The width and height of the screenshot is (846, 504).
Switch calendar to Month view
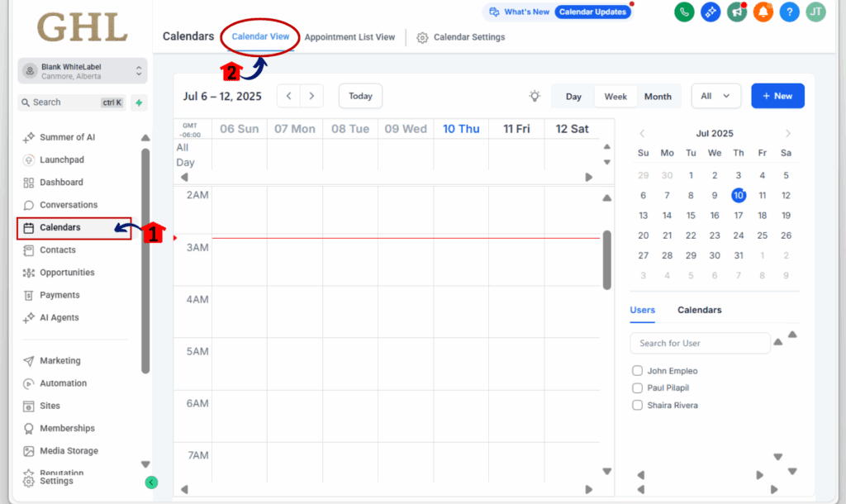[658, 97]
